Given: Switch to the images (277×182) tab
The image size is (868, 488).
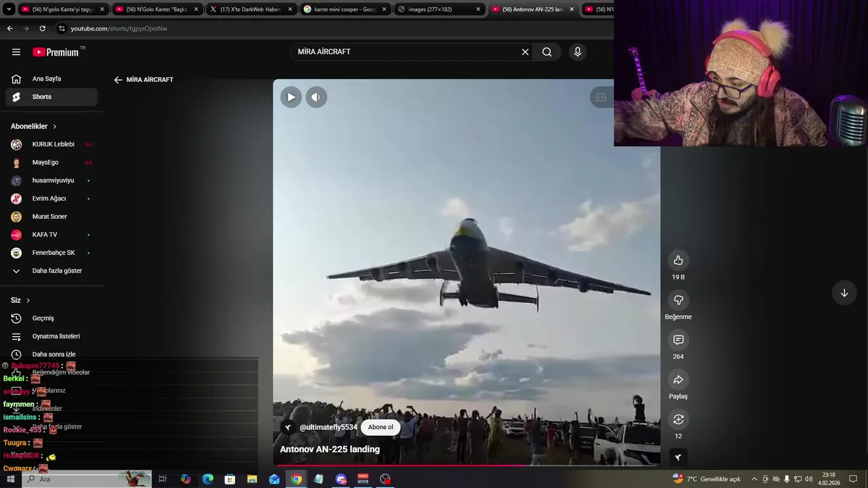Looking at the screenshot, I should pos(438,9).
